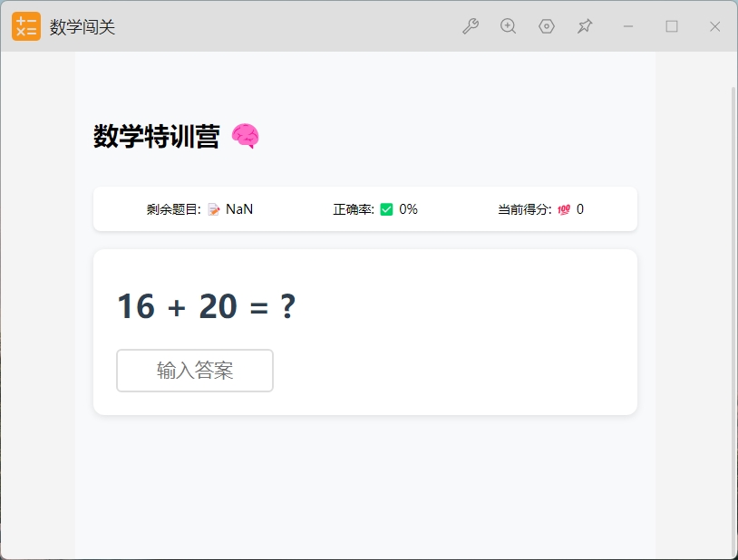Click the 当前得分 label
Image resolution: width=738 pixels, height=560 pixels.
tap(524, 209)
